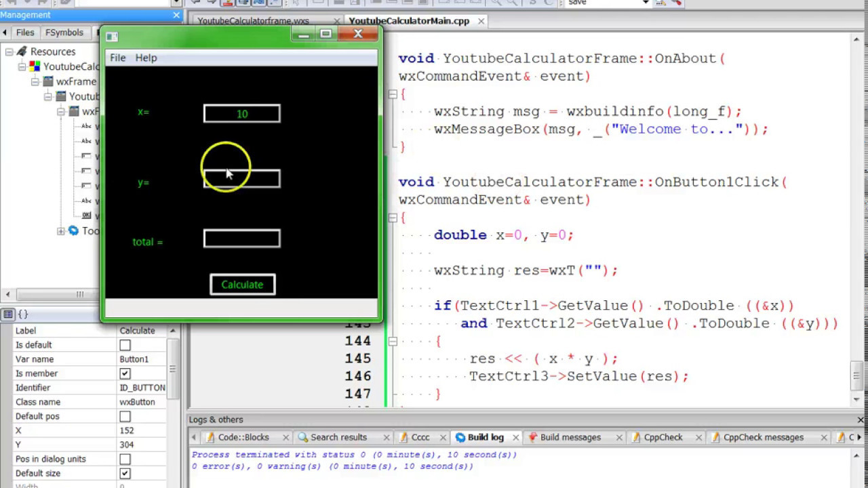Edit the Label property value Calculate
868x488 pixels.
pos(141,331)
